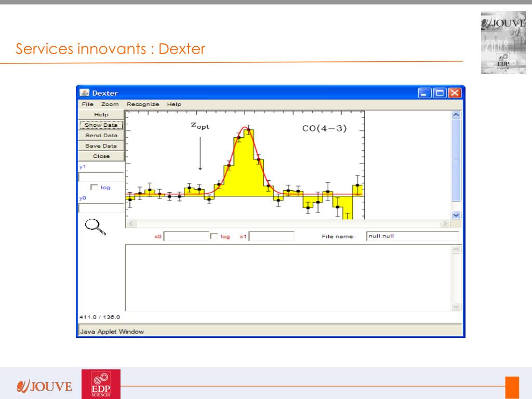Toggle the x-axis log checkbox

point(214,236)
